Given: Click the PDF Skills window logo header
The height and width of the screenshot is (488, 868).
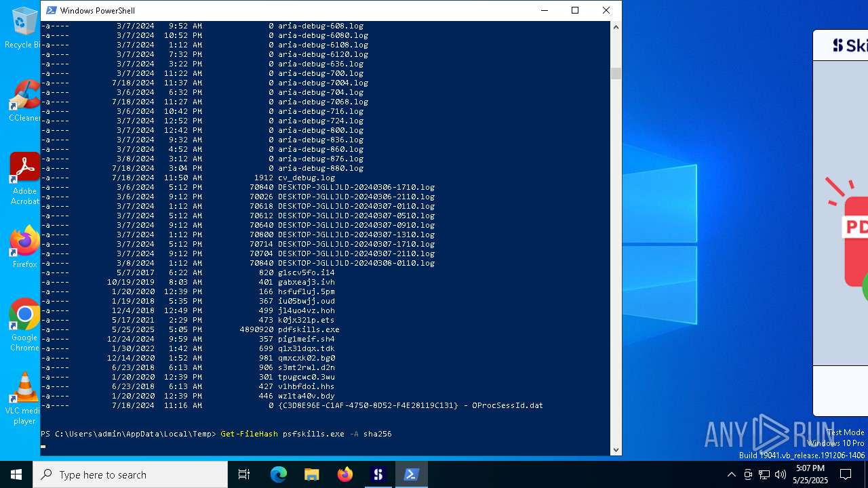Looking at the screenshot, I should [x=850, y=45].
